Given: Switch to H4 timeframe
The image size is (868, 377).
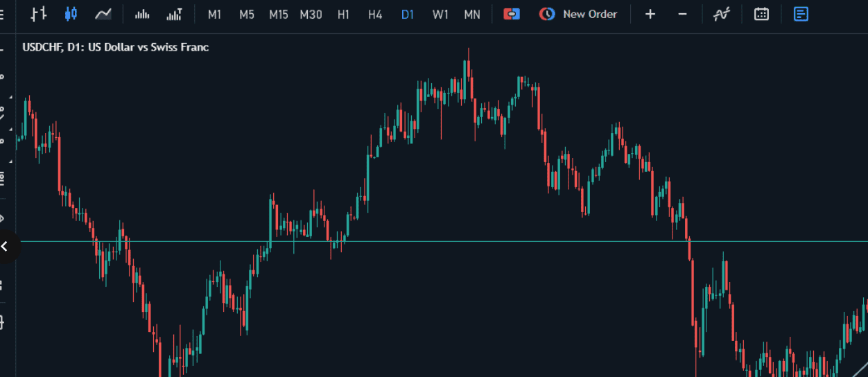Looking at the screenshot, I should [x=375, y=14].
